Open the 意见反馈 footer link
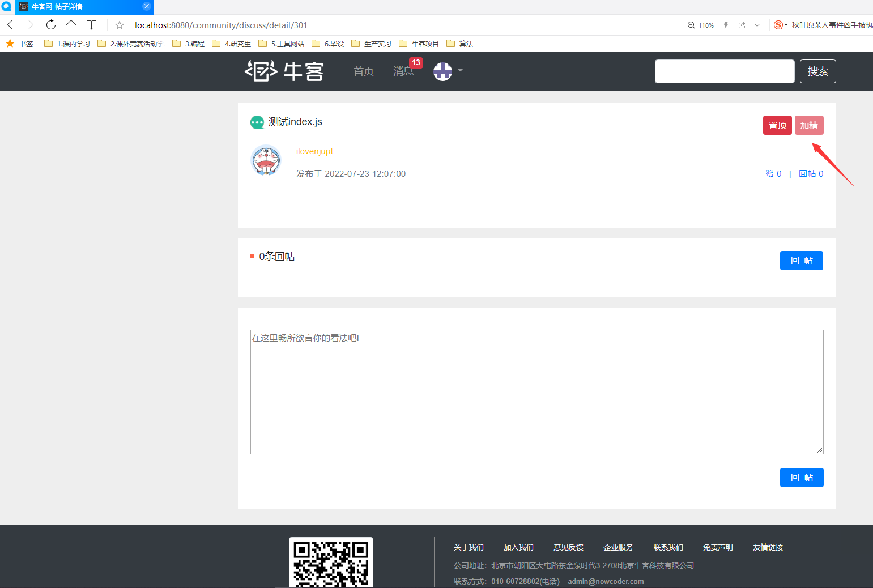The width and height of the screenshot is (873, 588). point(568,547)
